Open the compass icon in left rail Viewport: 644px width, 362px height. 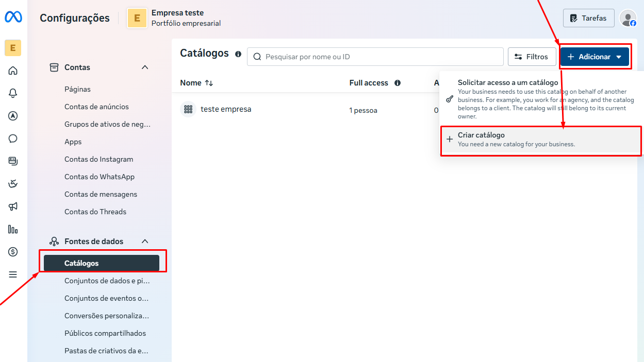point(13,116)
